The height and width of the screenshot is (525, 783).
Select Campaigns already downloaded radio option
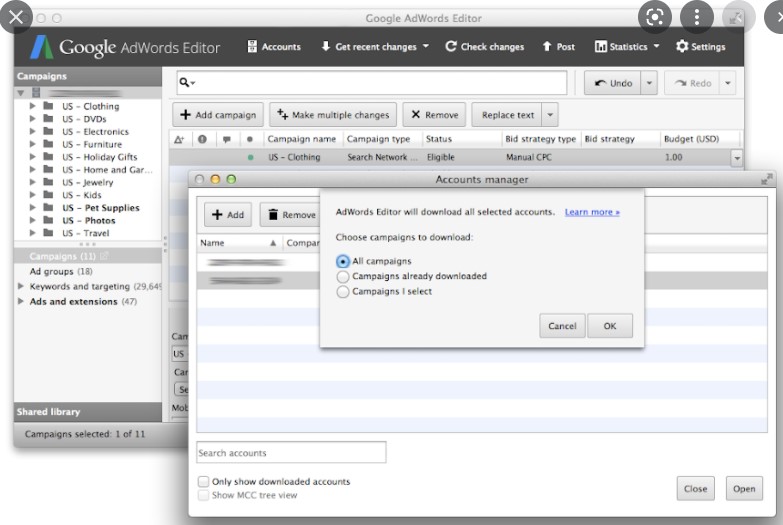click(x=343, y=276)
